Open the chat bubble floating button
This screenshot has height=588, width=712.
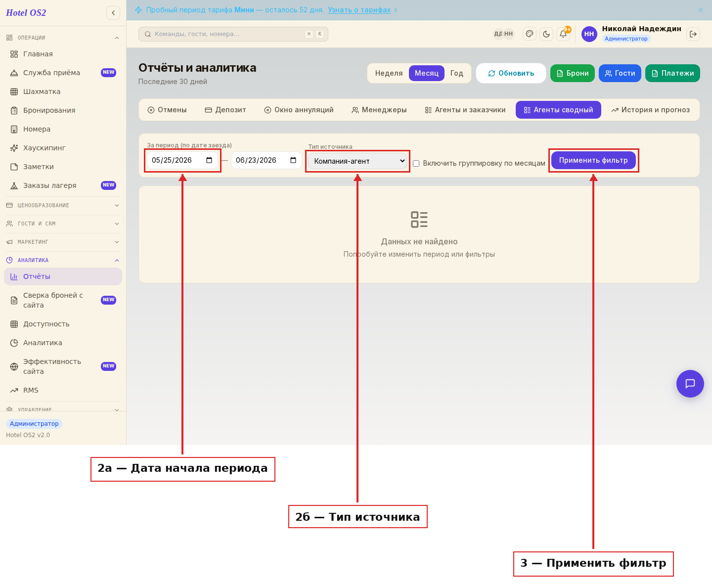(x=690, y=384)
